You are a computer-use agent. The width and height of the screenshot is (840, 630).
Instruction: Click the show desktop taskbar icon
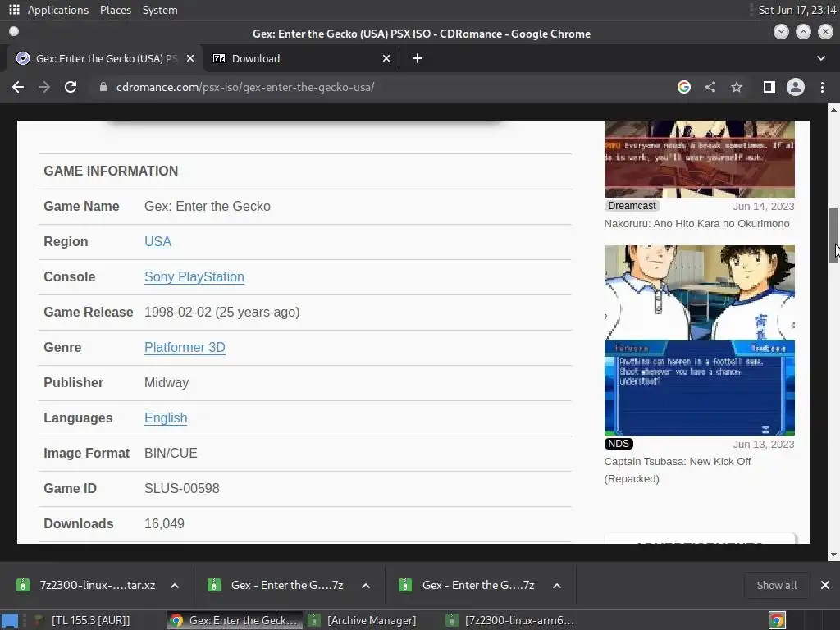(x=10, y=620)
